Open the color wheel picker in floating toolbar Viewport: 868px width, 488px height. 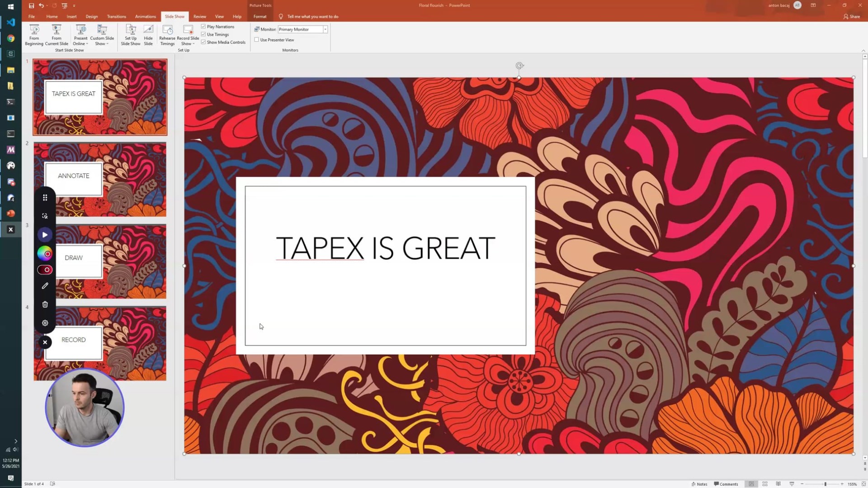[45, 254]
